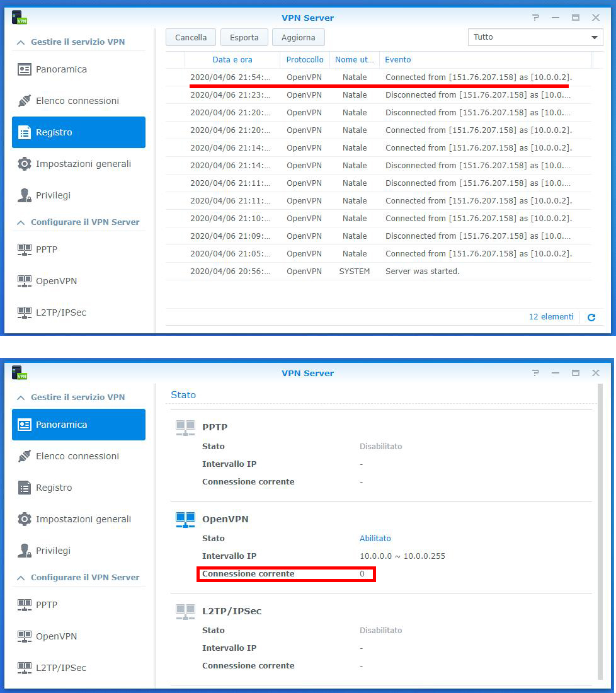
Task: Click the '12 elementi' count text
Action: click(551, 316)
